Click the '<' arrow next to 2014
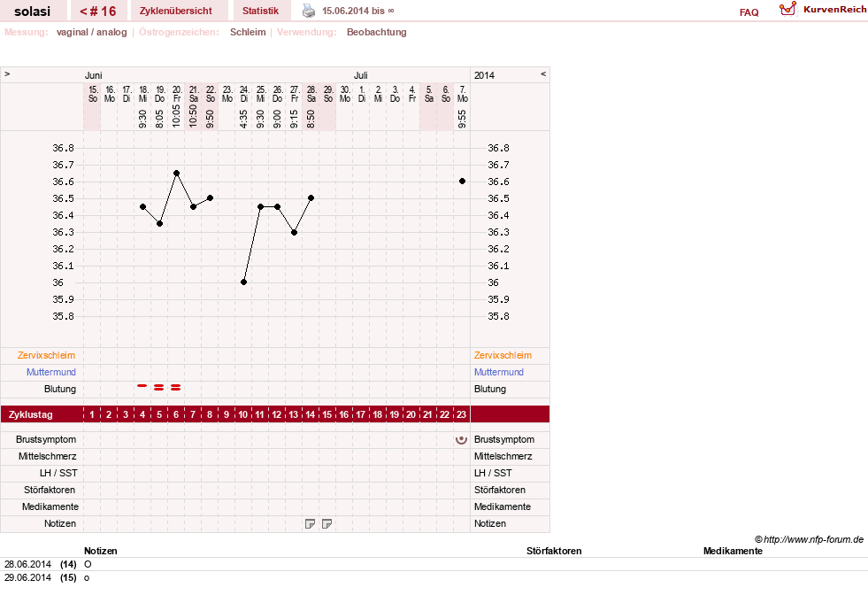This screenshot has width=868, height=603. [543, 73]
